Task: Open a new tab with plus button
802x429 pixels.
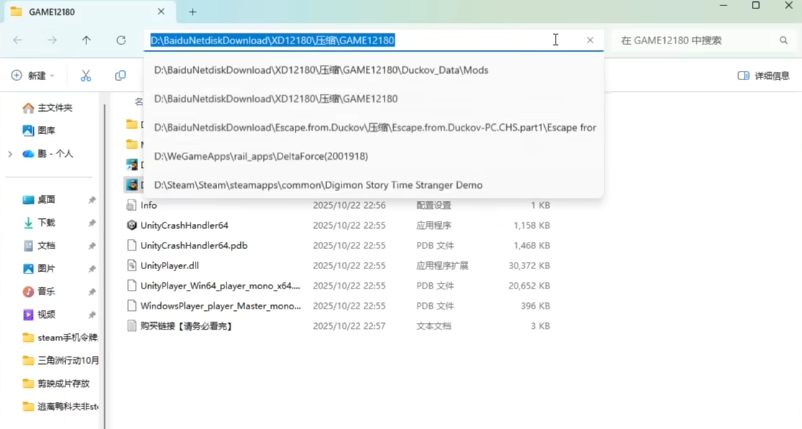Action: click(193, 12)
